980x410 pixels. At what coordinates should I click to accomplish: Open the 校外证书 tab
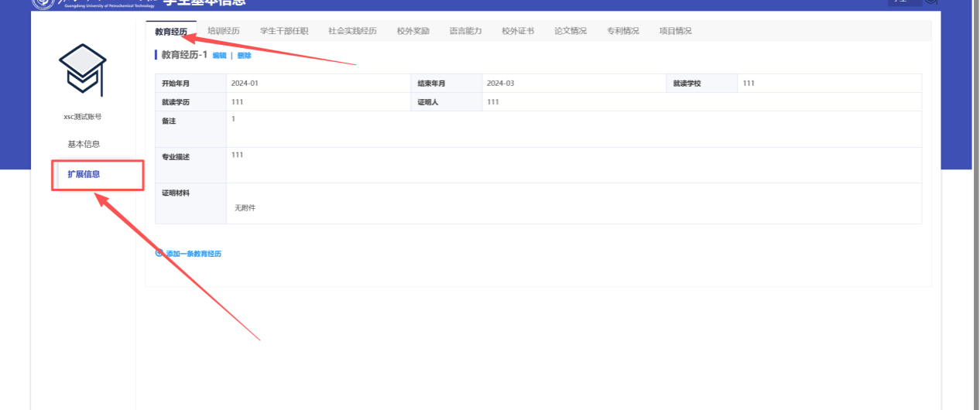[518, 32]
